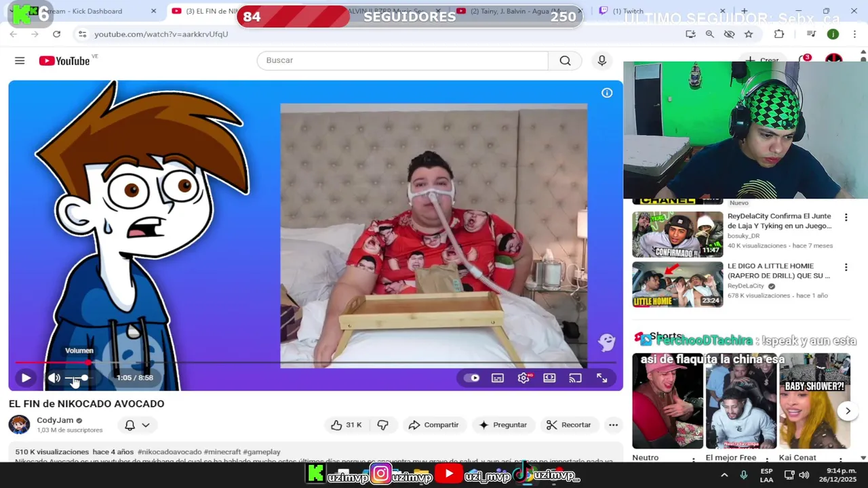Open the Chrome profile avatar
The height and width of the screenshot is (488, 868).
(x=833, y=34)
